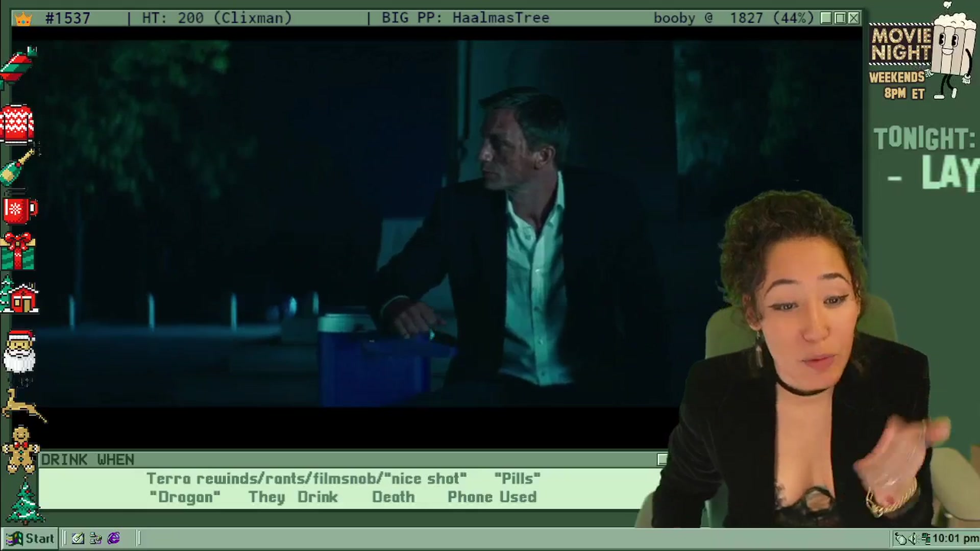Click the decorated Christmas tree icon
This screenshot has height=551, width=980.
[x=25, y=503]
